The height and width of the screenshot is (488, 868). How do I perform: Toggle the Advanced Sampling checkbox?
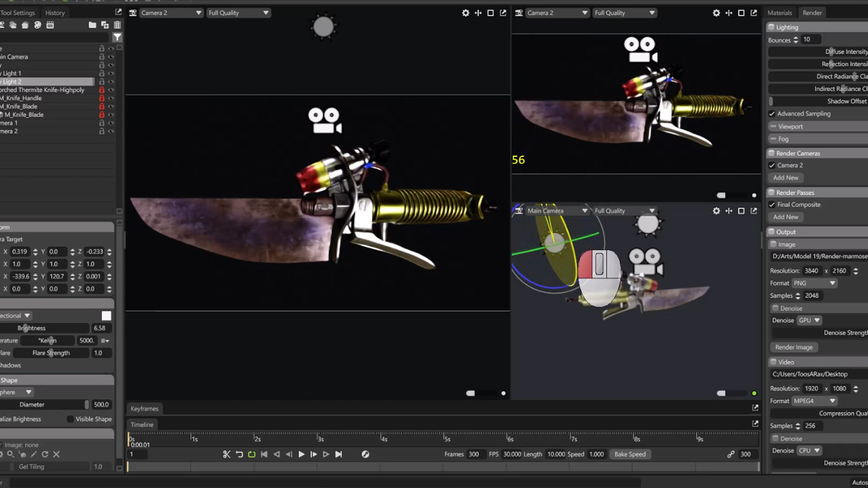coord(772,114)
